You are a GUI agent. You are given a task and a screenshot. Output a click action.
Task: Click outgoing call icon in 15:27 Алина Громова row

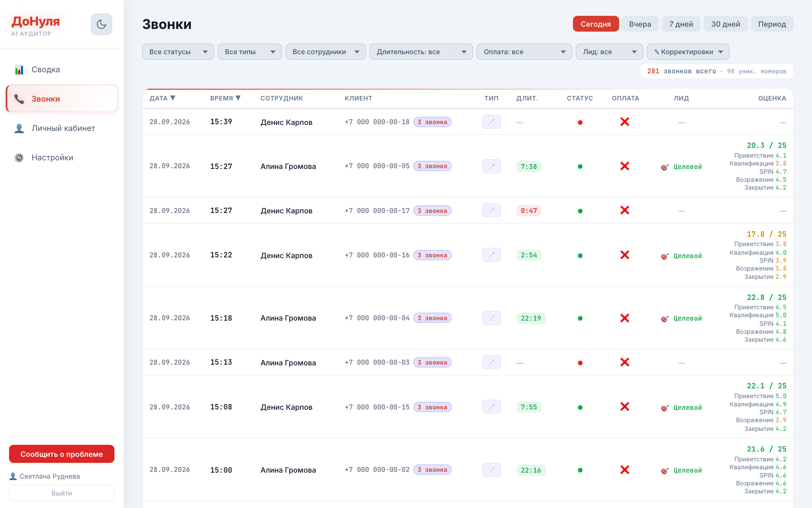[x=491, y=166]
